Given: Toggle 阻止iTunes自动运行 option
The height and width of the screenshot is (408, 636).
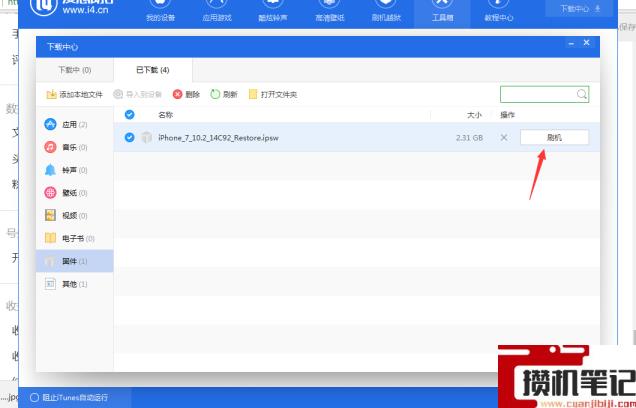Looking at the screenshot, I should click(x=69, y=397).
